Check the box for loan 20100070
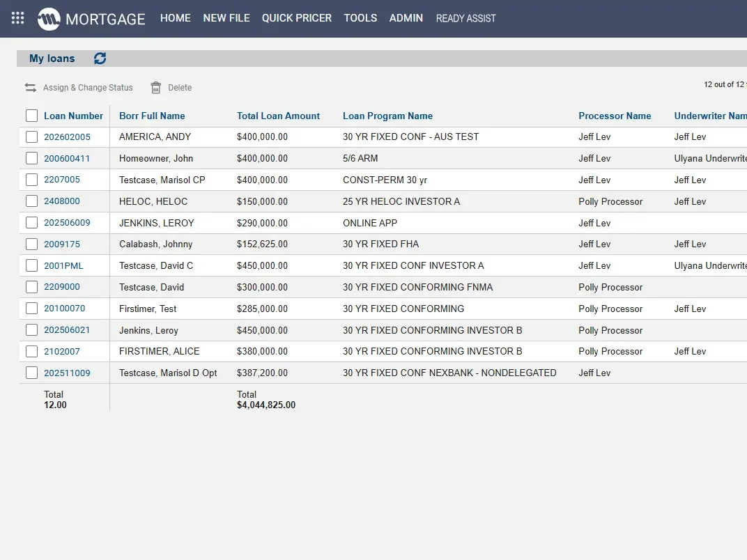 coord(31,309)
